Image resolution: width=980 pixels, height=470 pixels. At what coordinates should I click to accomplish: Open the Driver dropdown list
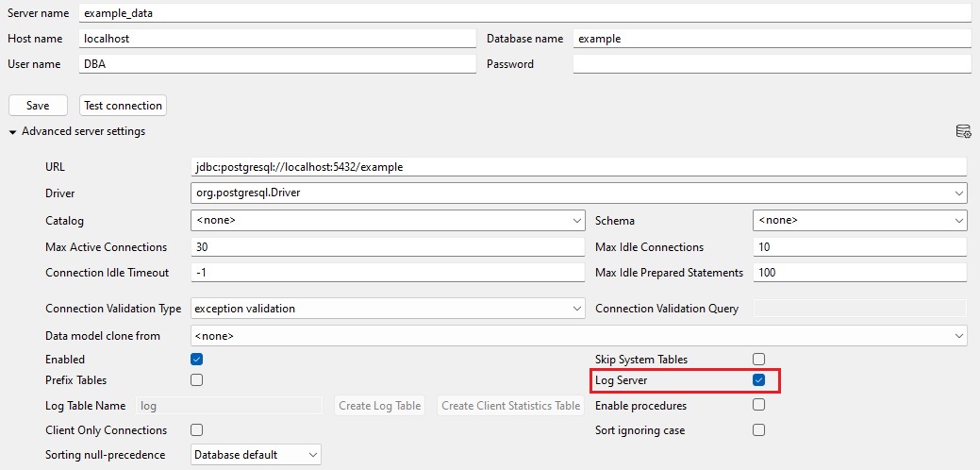point(579,193)
